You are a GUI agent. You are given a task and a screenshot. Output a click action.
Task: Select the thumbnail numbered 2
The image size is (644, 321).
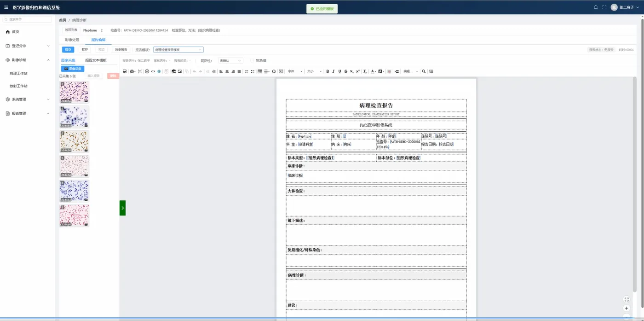(x=74, y=141)
